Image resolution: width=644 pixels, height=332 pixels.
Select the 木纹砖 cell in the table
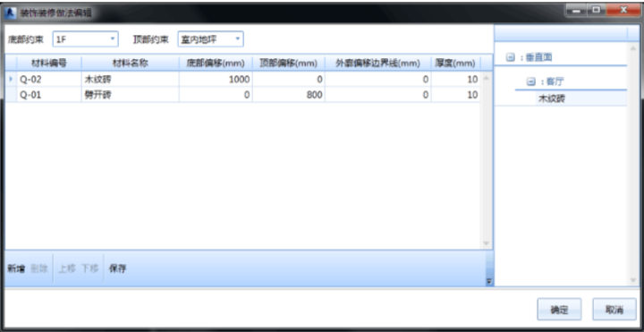tap(131, 80)
